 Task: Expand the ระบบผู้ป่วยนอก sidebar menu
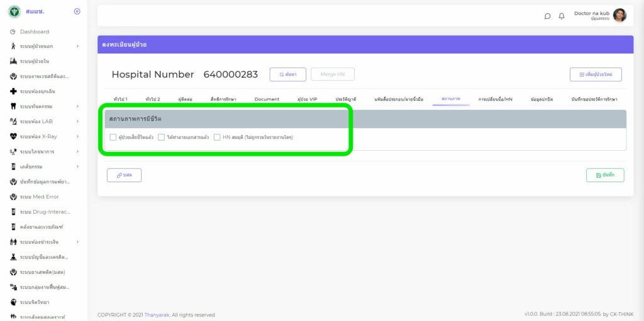77,46
